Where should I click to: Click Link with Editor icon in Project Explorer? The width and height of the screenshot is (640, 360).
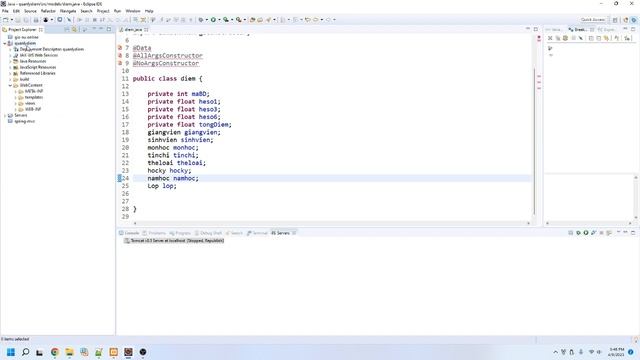(x=74, y=29)
